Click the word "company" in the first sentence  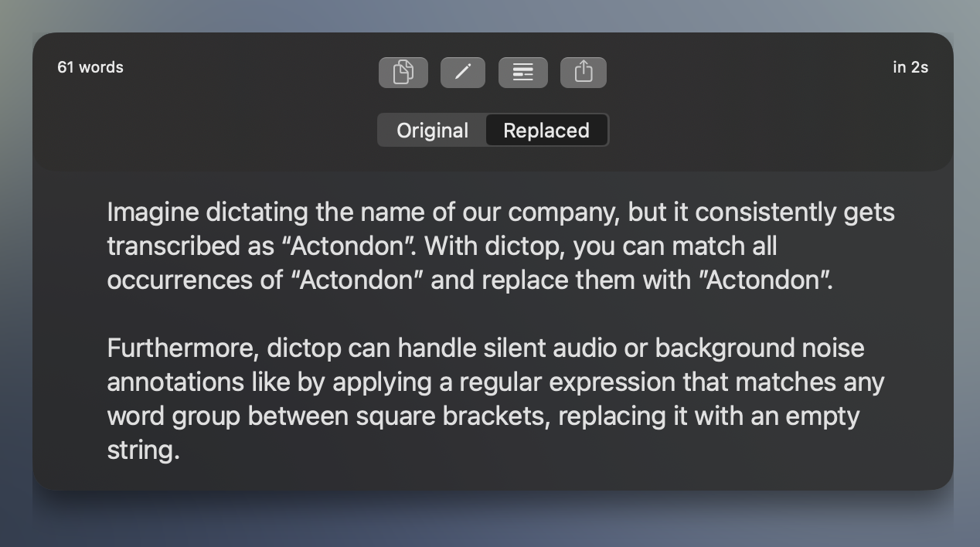[563, 212]
